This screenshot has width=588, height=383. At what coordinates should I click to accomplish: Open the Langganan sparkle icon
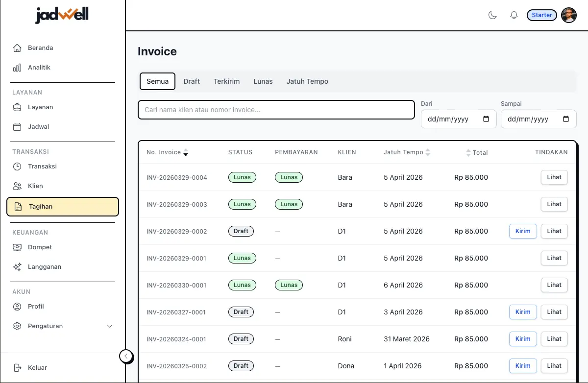tap(16, 266)
